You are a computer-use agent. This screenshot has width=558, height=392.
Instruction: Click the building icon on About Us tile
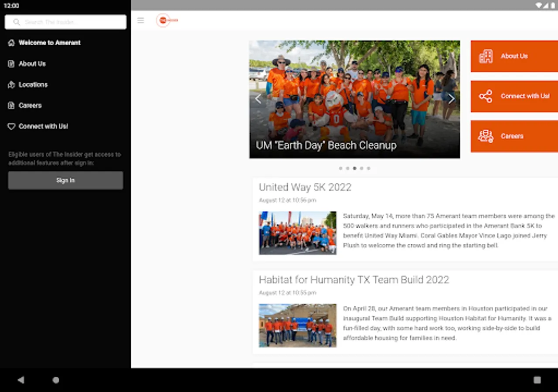[486, 56]
